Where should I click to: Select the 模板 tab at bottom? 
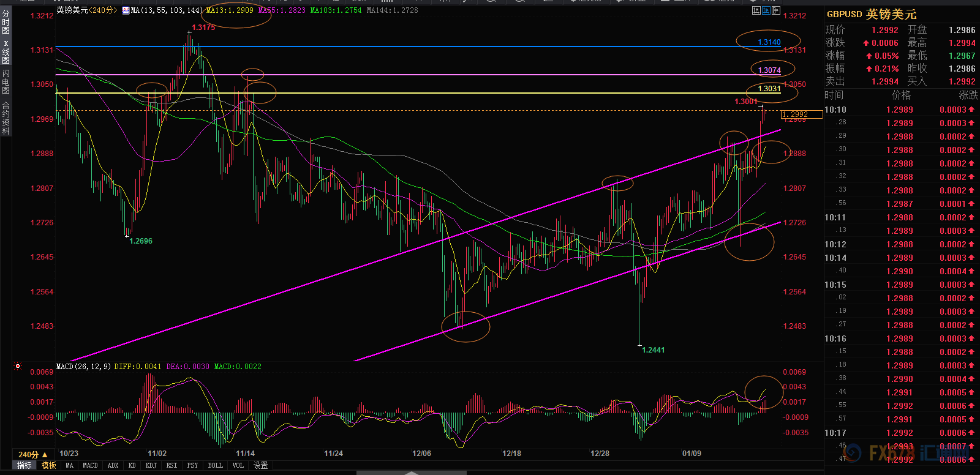pos(49,465)
